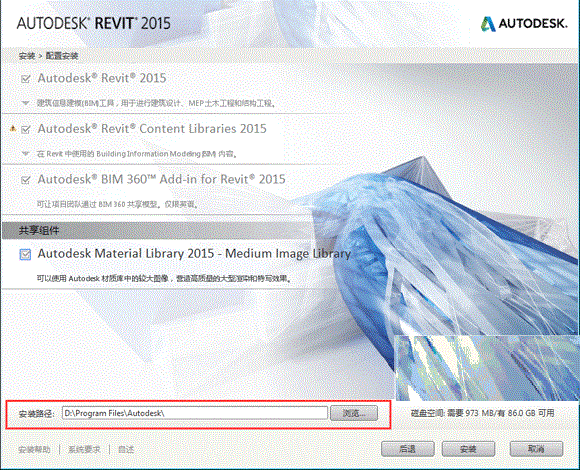Click the Autodesk logo in the header
Screen dimensions: 580x470
[524, 23]
